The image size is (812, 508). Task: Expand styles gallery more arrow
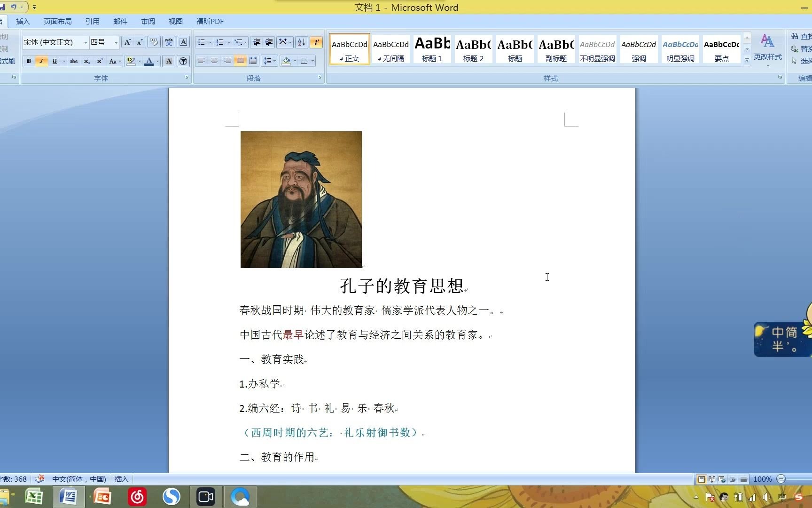click(x=747, y=60)
